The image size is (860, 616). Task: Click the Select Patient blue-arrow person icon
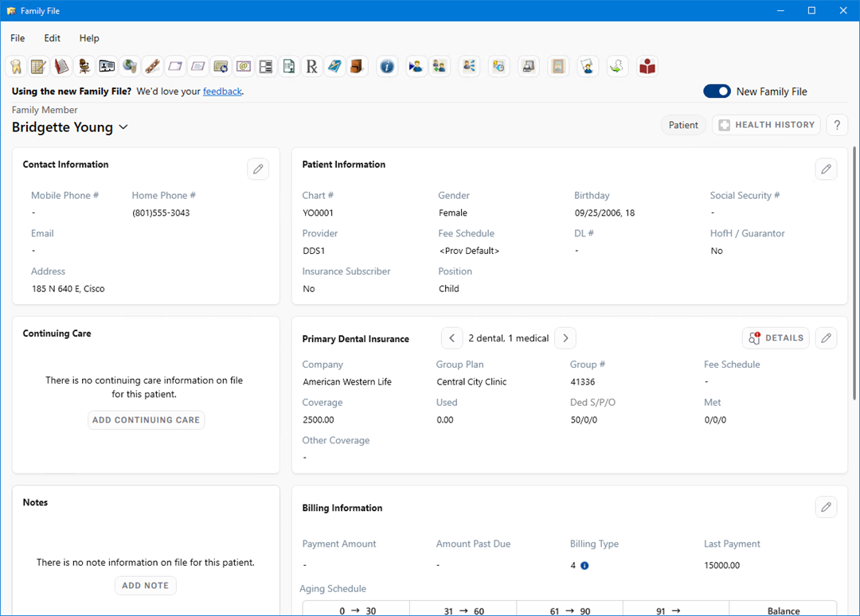pos(416,66)
